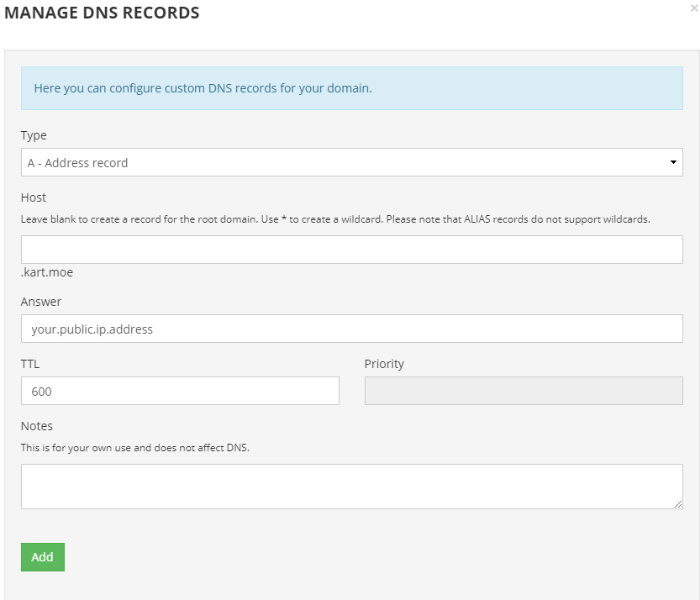This screenshot has width=700, height=600.
Task: Click the Type field label
Action: coord(34,135)
